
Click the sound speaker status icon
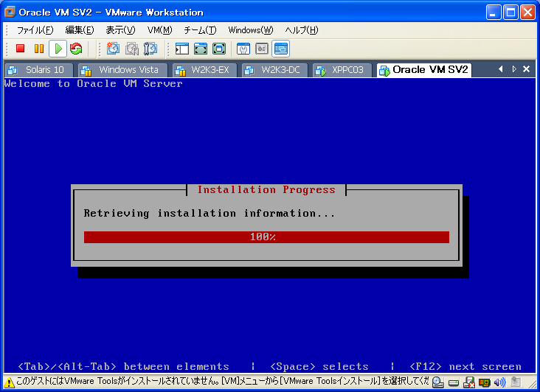499,382
